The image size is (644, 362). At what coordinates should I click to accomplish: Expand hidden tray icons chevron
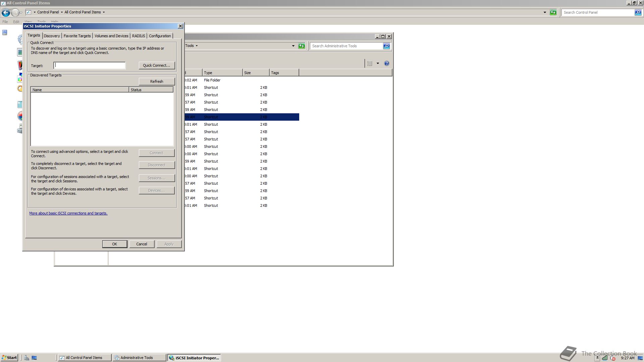click(x=597, y=358)
